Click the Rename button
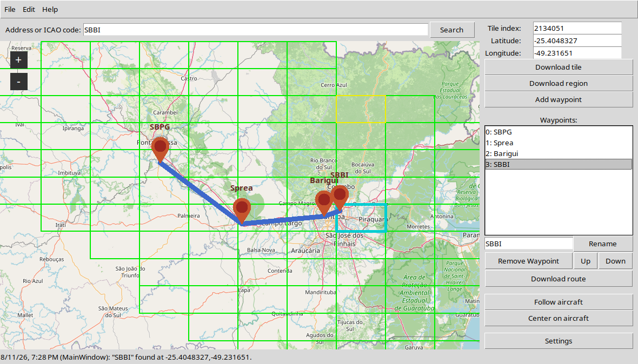Viewport: 638px width, 364px height. (603, 244)
